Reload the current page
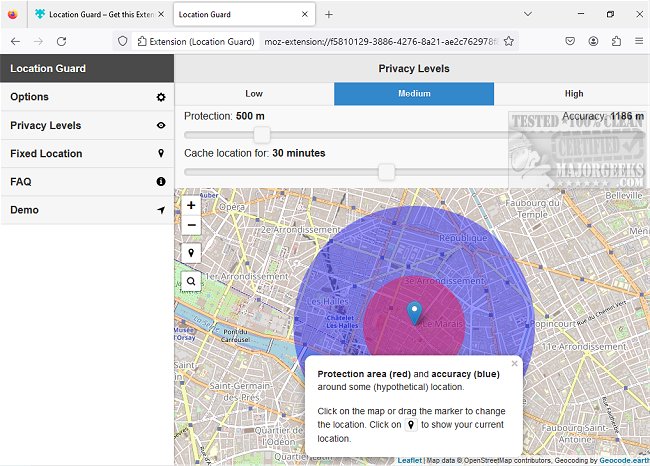650x466 pixels. (61, 41)
